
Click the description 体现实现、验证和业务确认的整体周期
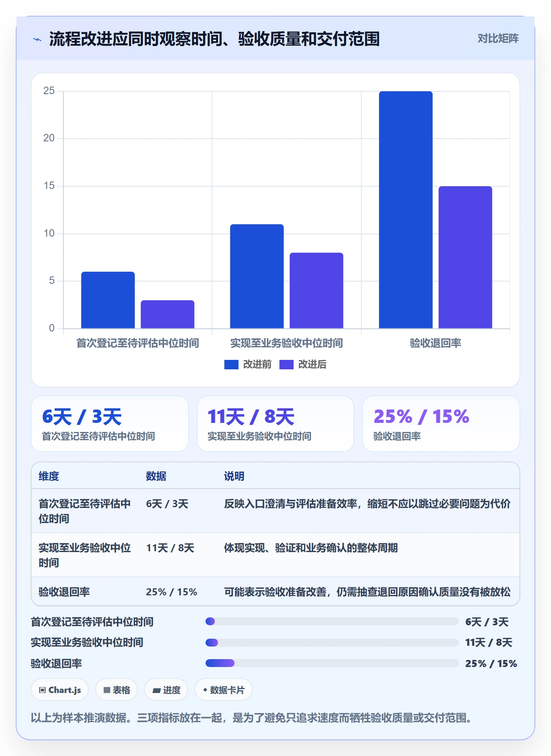click(x=311, y=548)
